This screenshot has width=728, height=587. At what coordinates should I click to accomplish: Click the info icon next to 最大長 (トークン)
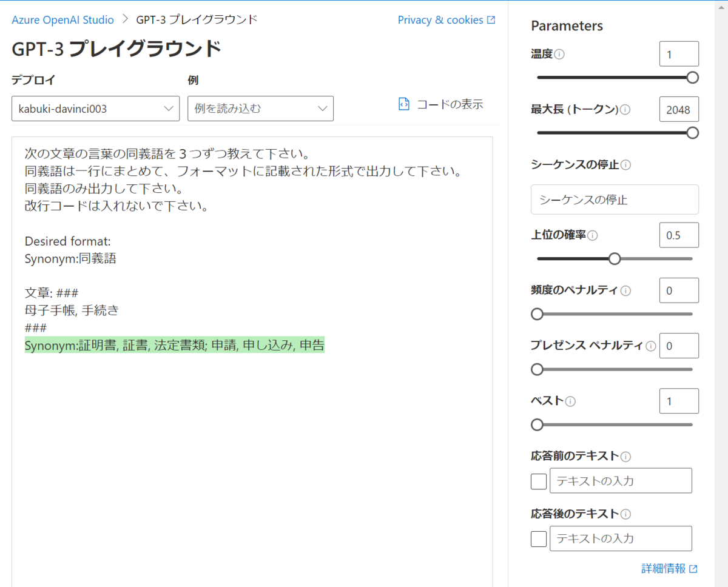(625, 110)
